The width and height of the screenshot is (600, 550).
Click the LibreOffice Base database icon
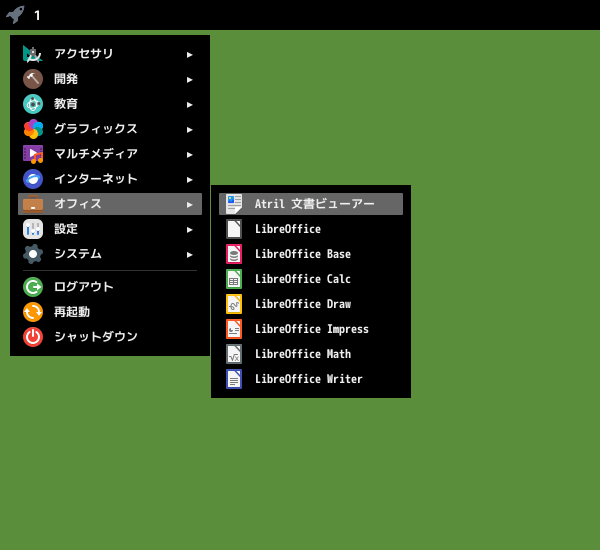pyautogui.click(x=234, y=254)
